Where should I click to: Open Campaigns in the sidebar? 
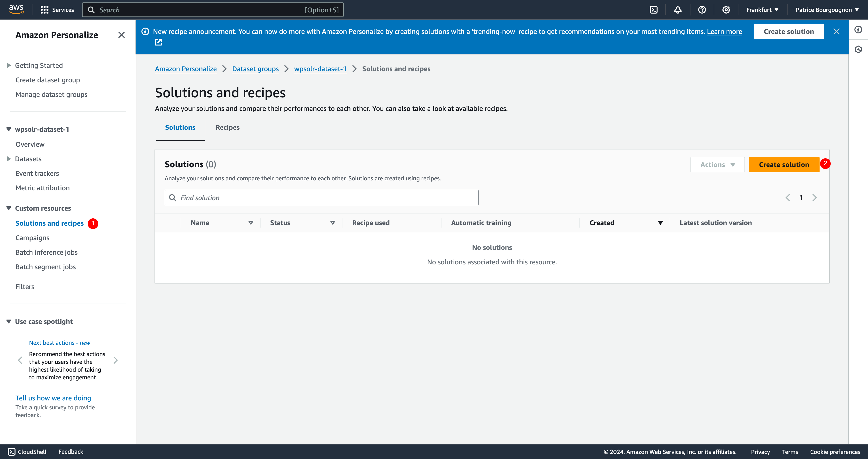[x=32, y=238]
